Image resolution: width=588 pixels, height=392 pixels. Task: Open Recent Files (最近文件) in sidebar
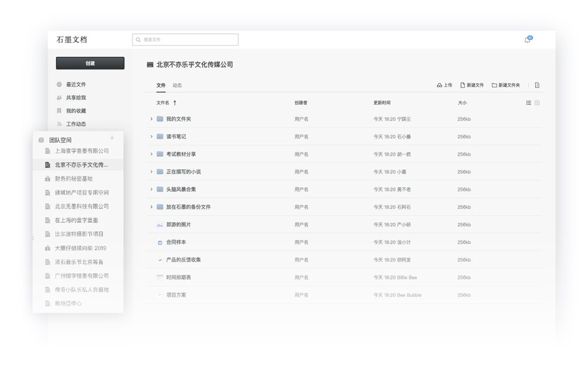(x=76, y=85)
